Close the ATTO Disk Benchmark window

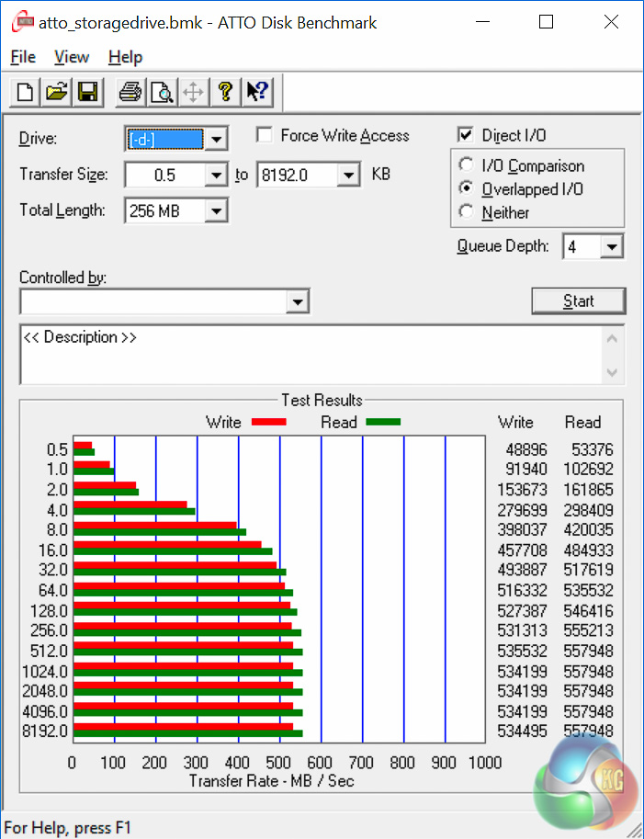pos(611,22)
